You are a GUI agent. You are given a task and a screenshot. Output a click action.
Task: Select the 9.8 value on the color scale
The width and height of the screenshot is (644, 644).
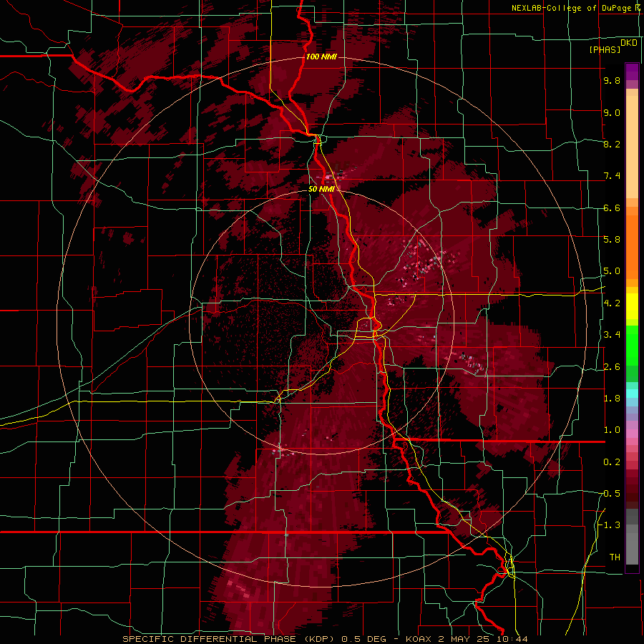tap(612, 80)
